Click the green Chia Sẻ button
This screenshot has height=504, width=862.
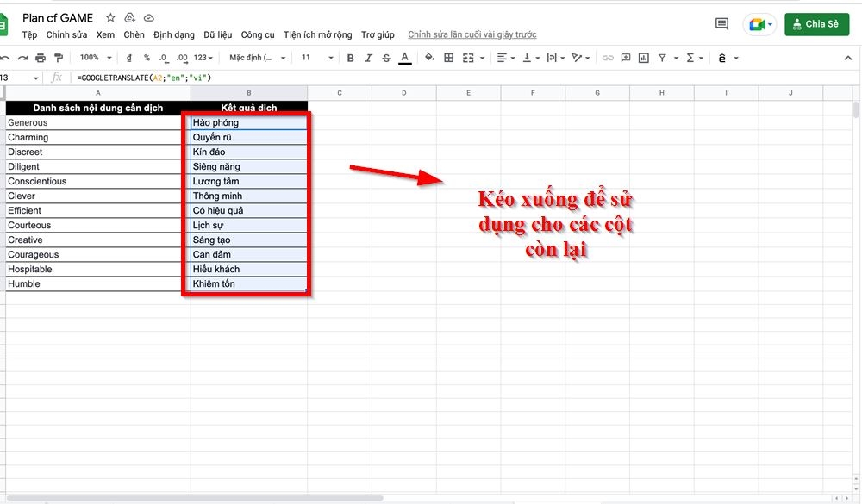point(816,24)
